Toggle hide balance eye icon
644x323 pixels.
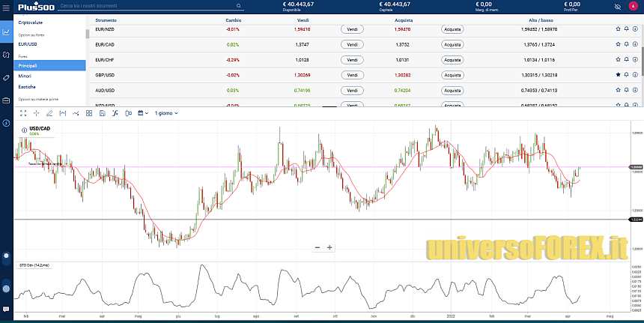pos(617,6)
